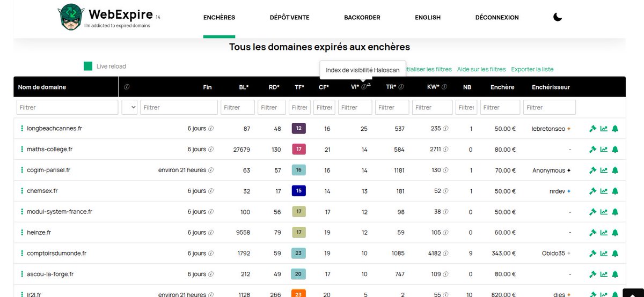Image resolution: width=644 pixels, height=297 pixels.
Task: Go to the BACKORDER menu item
Action: [x=362, y=17]
